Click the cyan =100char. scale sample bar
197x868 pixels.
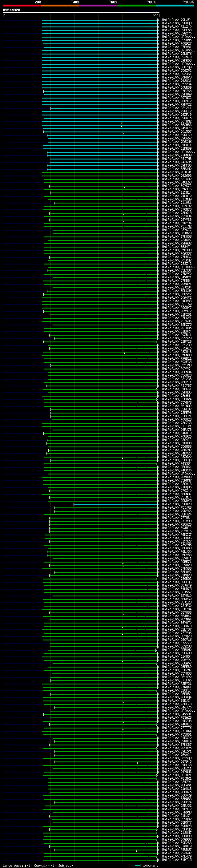[137, 866]
